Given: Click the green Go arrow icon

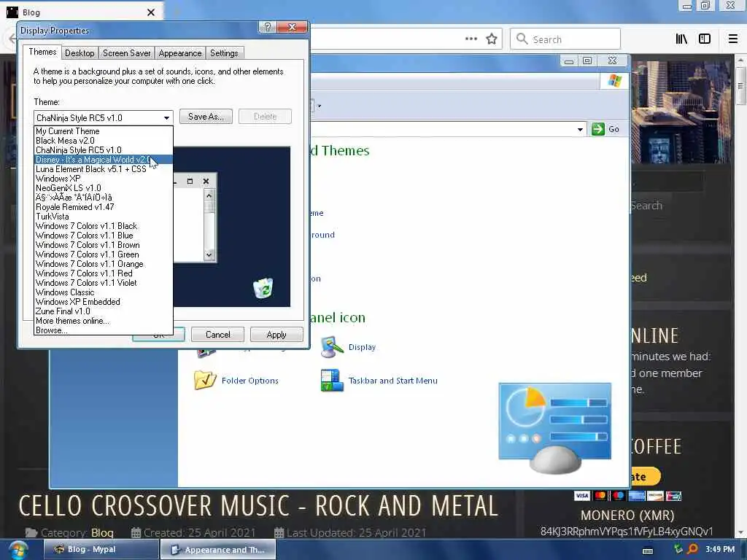Looking at the screenshot, I should click(598, 129).
